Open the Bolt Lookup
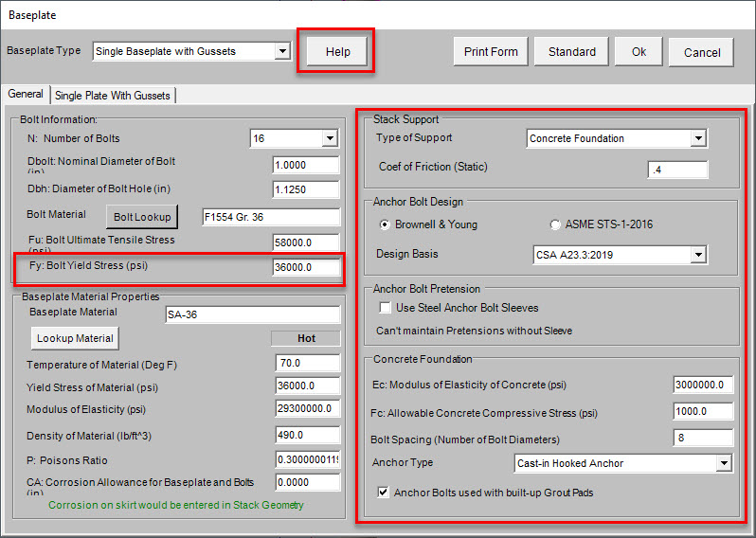The height and width of the screenshot is (538, 756). tap(142, 217)
